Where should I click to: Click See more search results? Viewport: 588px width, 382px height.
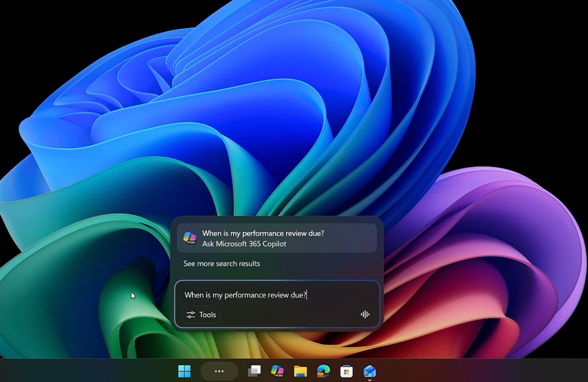pyautogui.click(x=222, y=264)
